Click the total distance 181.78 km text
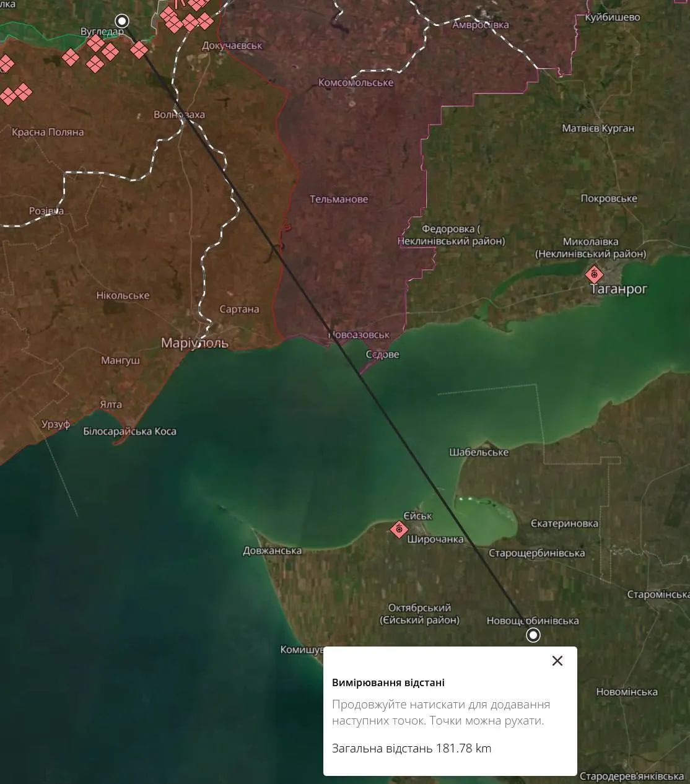The height and width of the screenshot is (784, 690). 411,748
